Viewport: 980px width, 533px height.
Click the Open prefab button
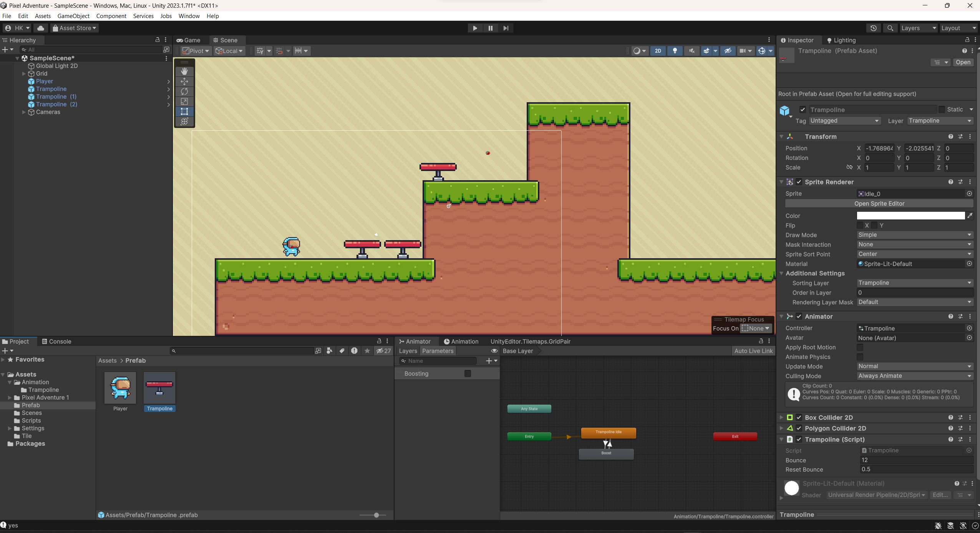[x=963, y=62]
